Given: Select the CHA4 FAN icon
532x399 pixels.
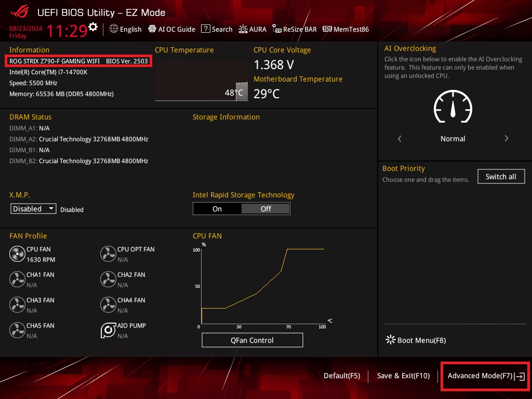Looking at the screenshot, I should click(108, 304).
